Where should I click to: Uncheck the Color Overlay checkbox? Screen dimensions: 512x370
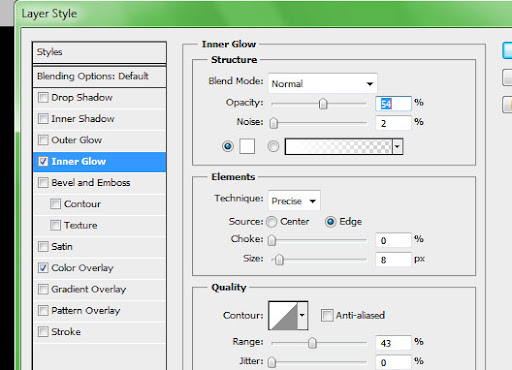(43, 268)
